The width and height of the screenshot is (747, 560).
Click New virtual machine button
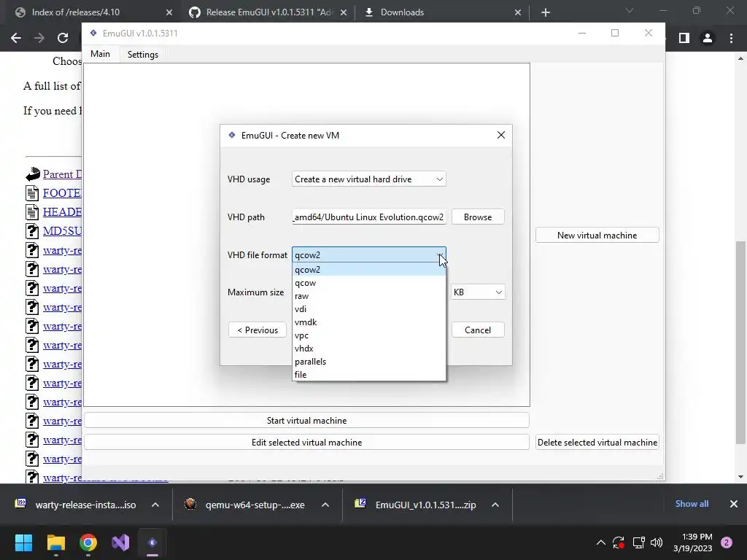tap(597, 236)
